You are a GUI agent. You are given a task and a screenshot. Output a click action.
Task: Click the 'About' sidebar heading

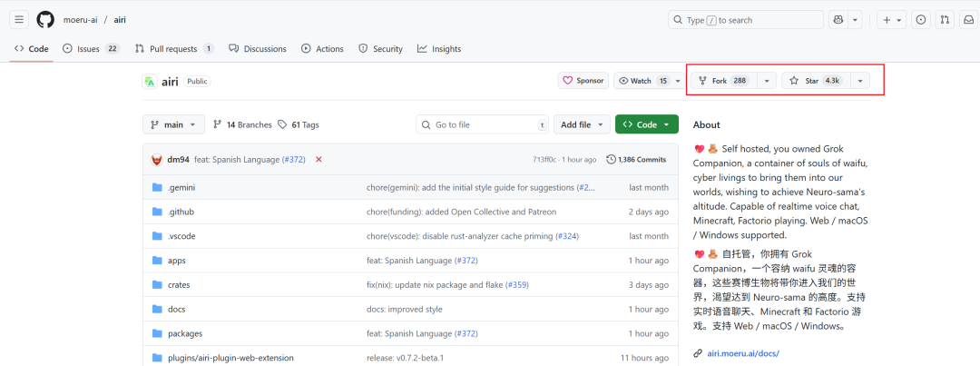tap(706, 124)
